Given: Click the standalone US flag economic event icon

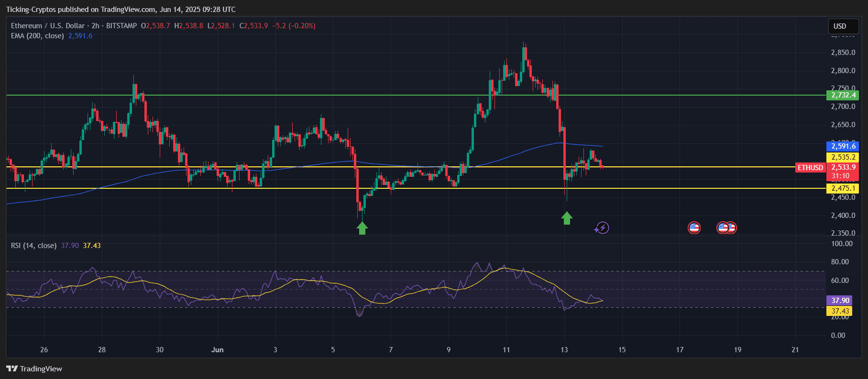Looking at the screenshot, I should point(694,228).
